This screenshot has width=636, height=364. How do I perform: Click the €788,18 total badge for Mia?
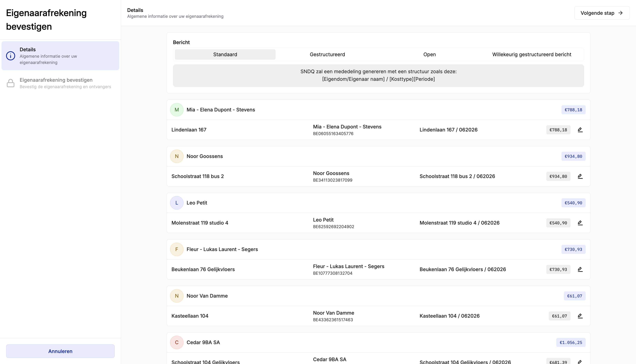(573, 110)
